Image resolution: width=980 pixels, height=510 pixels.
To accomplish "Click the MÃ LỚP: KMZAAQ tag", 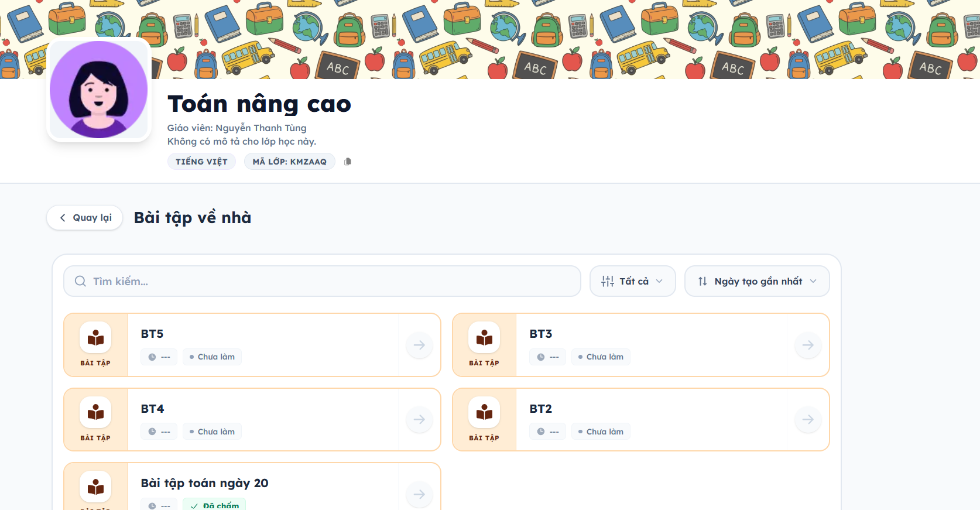I will [x=289, y=162].
